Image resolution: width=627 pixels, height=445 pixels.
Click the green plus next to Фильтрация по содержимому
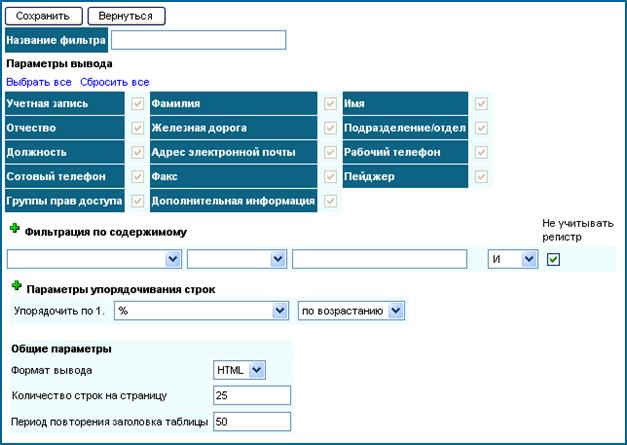15,228
